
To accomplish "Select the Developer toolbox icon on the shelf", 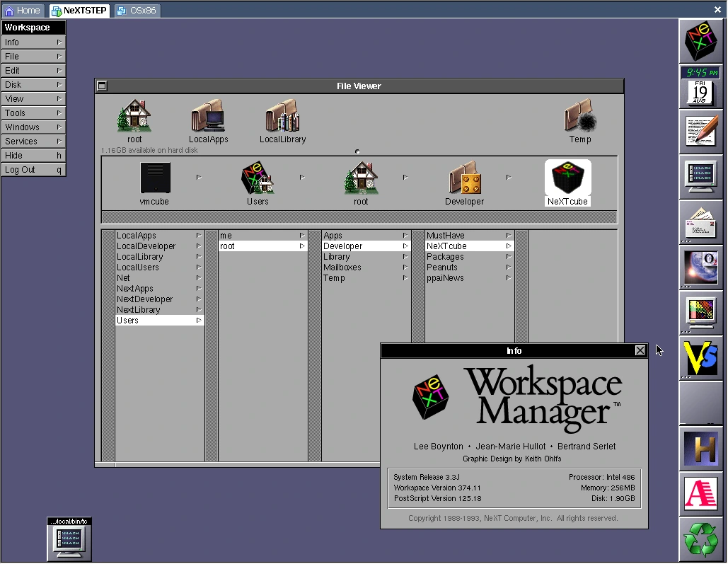I will (x=464, y=180).
